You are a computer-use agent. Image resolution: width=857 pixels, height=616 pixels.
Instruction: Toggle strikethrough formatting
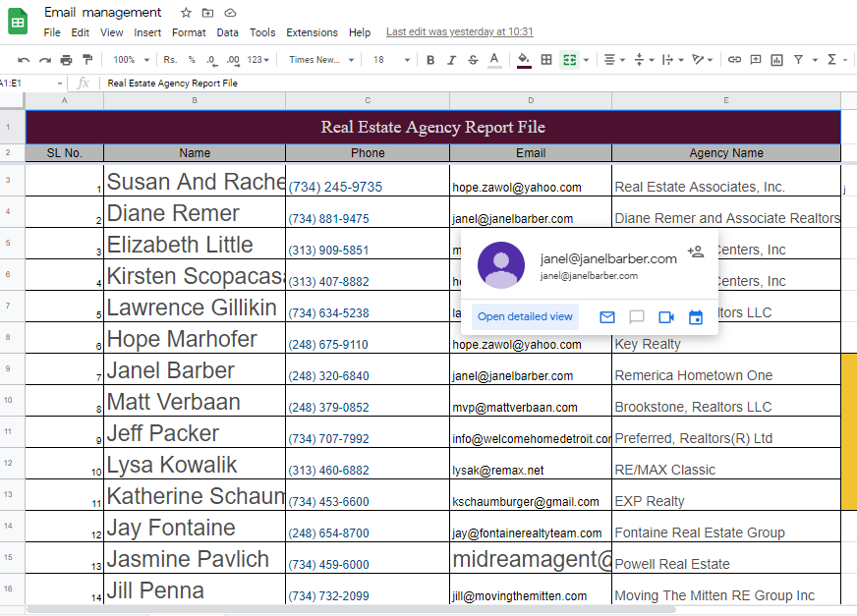click(x=473, y=61)
